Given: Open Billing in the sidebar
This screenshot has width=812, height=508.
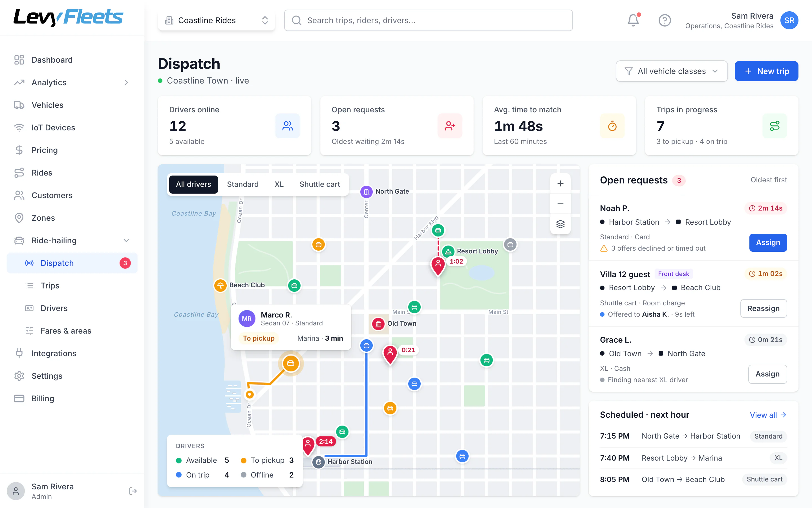Looking at the screenshot, I should point(72,398).
